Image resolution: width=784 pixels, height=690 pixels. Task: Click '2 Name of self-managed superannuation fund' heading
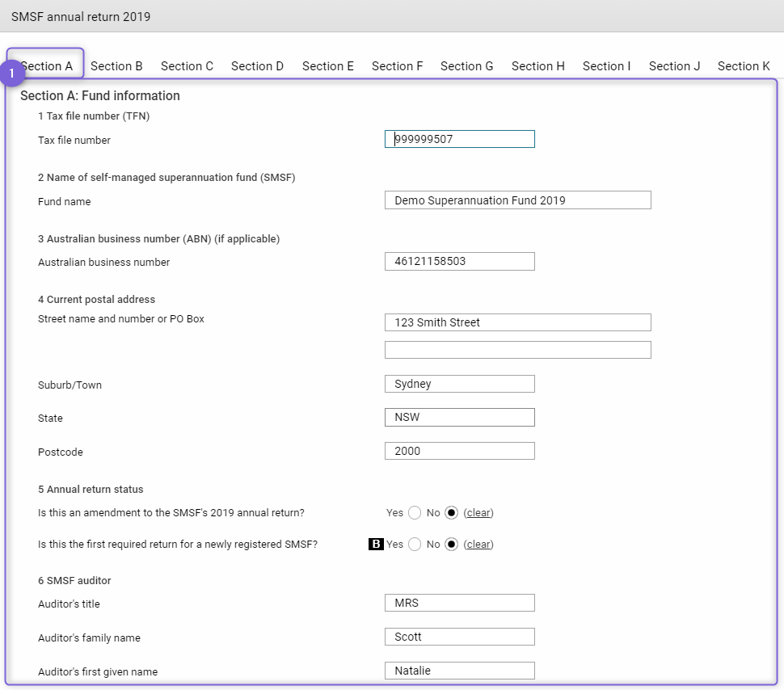tap(166, 178)
